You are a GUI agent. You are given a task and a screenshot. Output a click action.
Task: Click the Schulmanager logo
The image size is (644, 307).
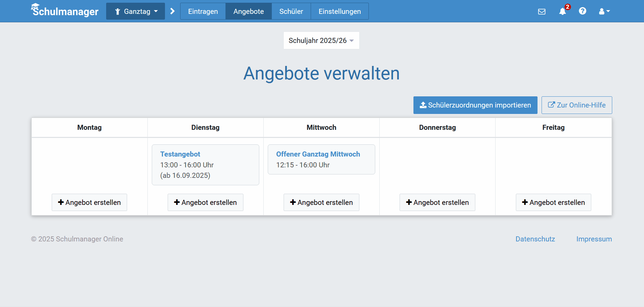(65, 11)
